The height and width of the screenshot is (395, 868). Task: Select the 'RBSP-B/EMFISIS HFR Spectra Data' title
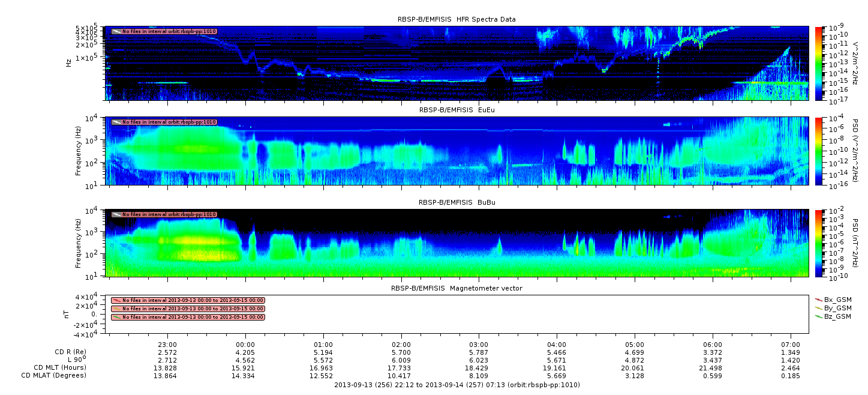[456, 20]
